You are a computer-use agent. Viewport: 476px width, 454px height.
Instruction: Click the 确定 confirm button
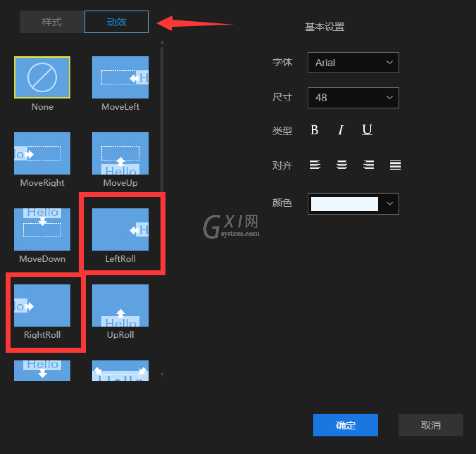(345, 425)
